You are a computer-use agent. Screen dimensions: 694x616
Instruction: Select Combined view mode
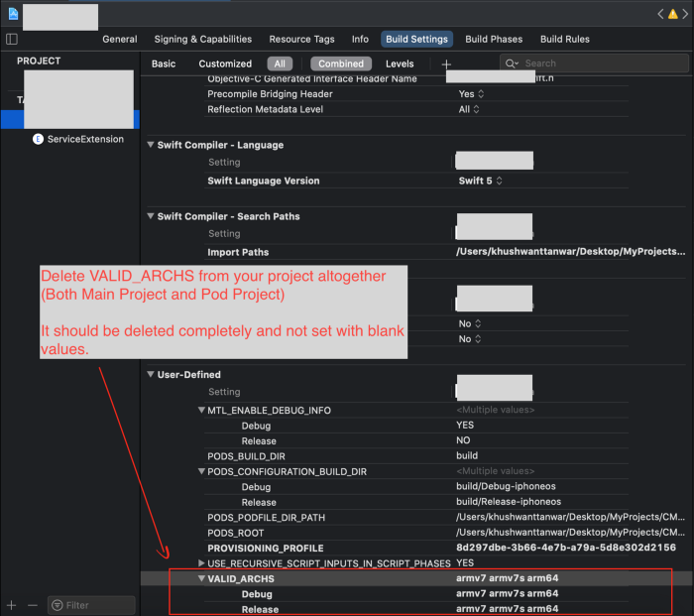tap(341, 63)
